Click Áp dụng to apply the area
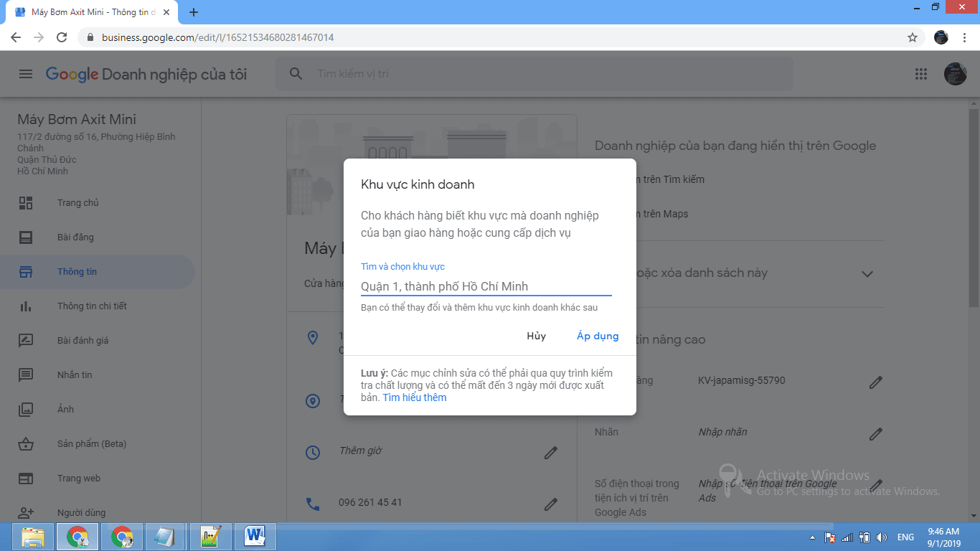Viewport: 980px width, 551px height. point(598,336)
